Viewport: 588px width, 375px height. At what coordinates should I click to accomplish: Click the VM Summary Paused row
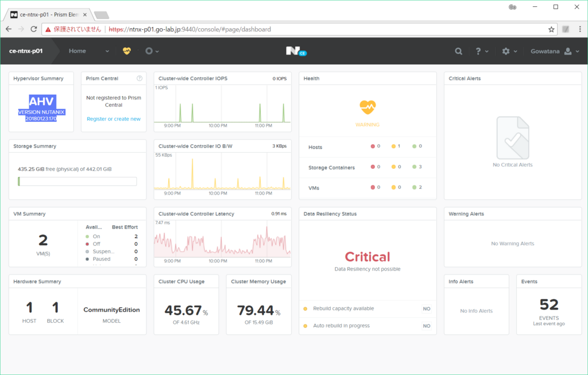112,259
